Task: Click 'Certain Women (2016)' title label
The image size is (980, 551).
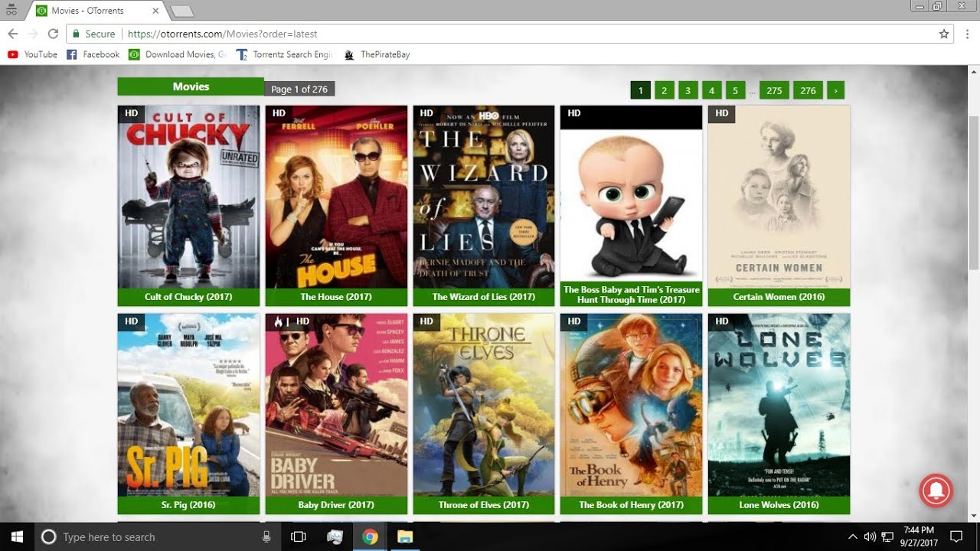Action: pyautogui.click(x=779, y=297)
